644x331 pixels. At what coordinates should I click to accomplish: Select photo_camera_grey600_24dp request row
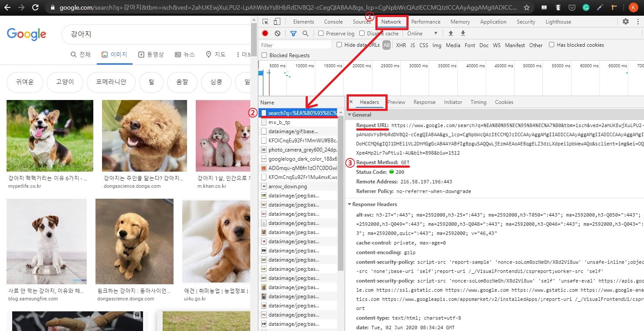299,150
